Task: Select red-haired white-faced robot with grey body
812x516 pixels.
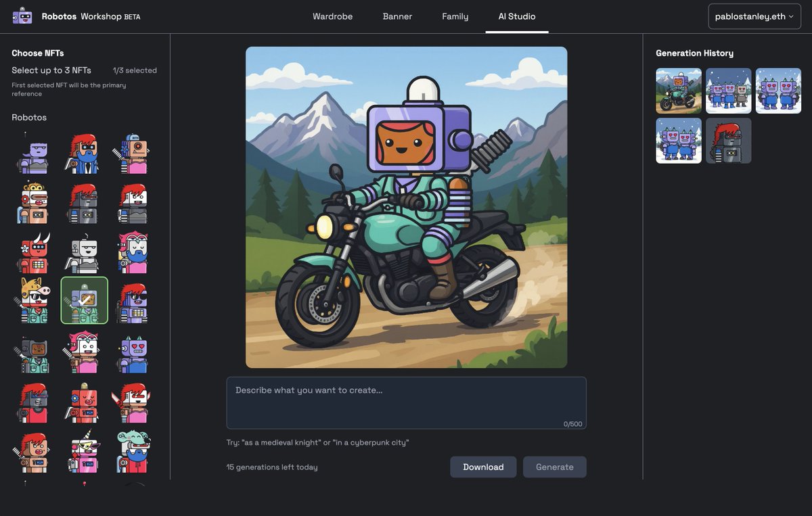Action: tap(134, 202)
